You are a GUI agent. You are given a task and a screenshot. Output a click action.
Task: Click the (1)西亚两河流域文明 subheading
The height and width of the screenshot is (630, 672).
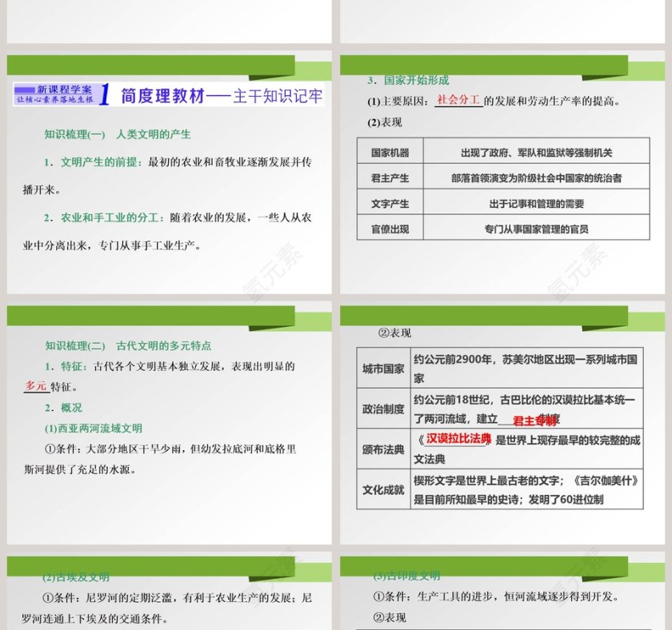pos(94,429)
